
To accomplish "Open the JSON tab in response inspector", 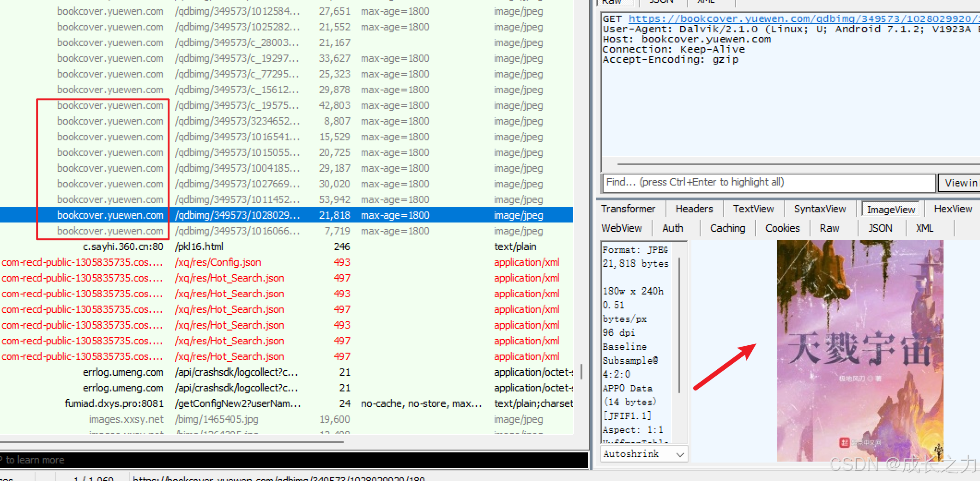I will pos(880,228).
